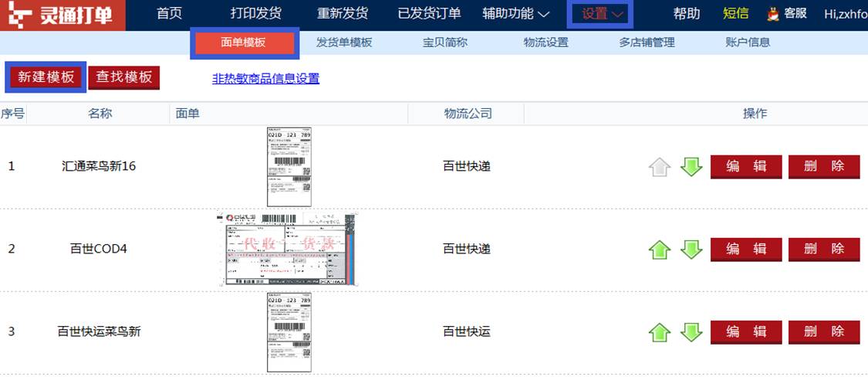Click 百世快递 cell in 百世COD4 row
This screenshot has height=377, width=868.
pos(467,249)
